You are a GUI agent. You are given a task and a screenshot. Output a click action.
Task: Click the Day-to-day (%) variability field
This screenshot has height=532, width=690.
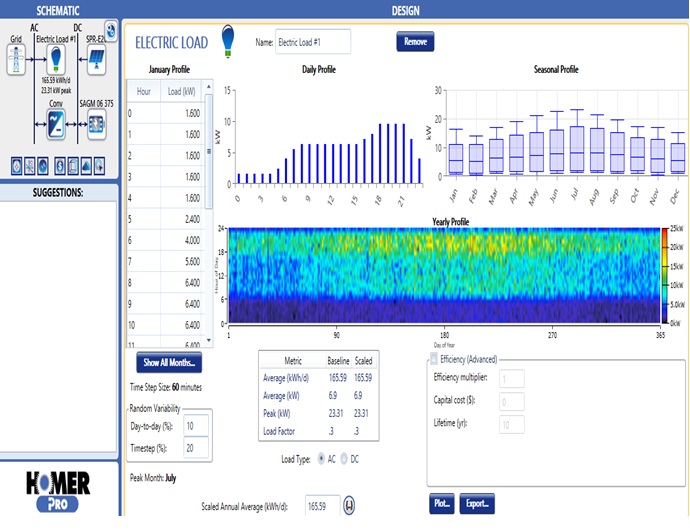point(195,426)
